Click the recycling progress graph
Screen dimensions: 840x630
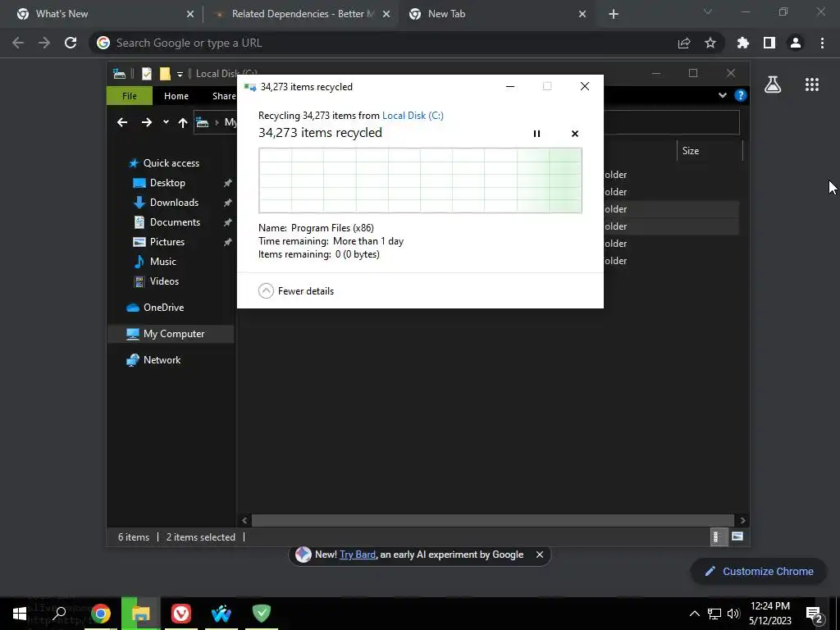point(420,180)
